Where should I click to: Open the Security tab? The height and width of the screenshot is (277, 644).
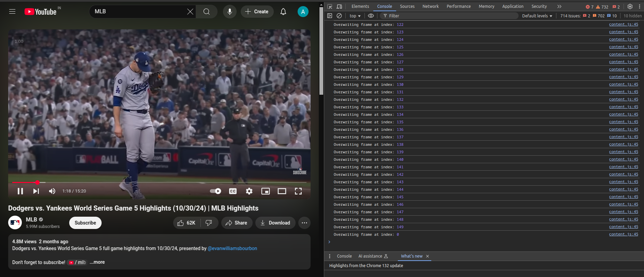[x=539, y=6]
